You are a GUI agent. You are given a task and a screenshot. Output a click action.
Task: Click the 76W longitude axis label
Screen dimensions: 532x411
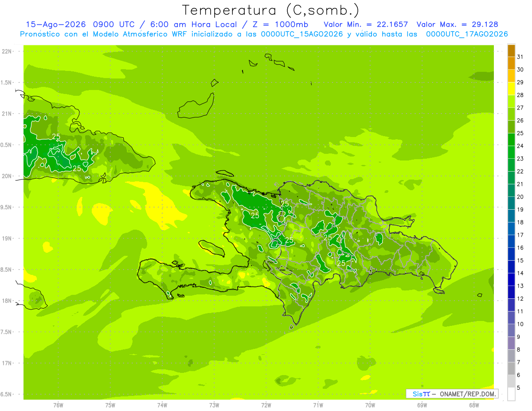(58, 405)
